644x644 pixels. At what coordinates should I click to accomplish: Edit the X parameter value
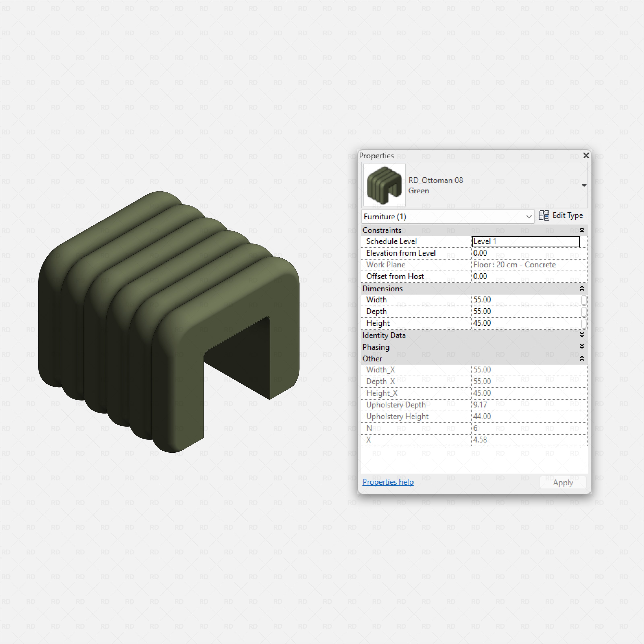coord(525,440)
